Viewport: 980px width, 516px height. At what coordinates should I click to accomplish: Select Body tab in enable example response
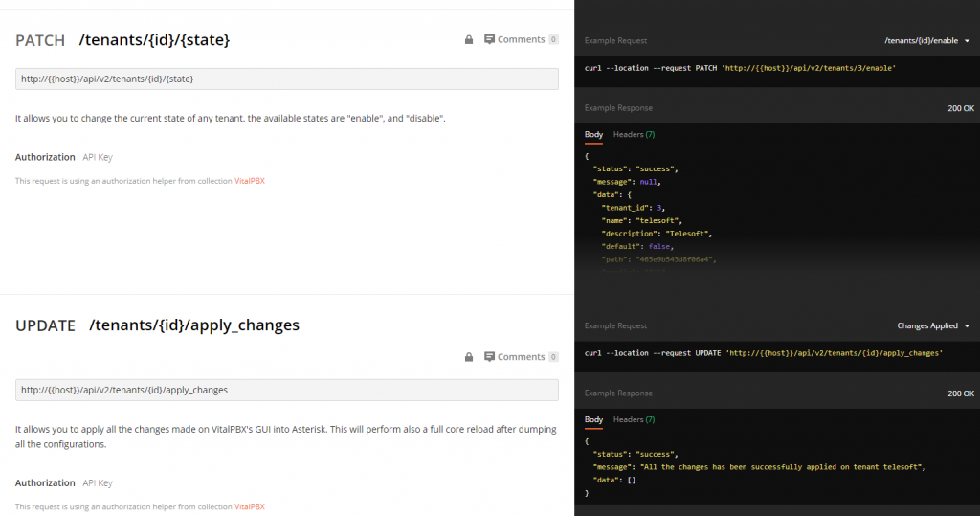[x=593, y=134]
